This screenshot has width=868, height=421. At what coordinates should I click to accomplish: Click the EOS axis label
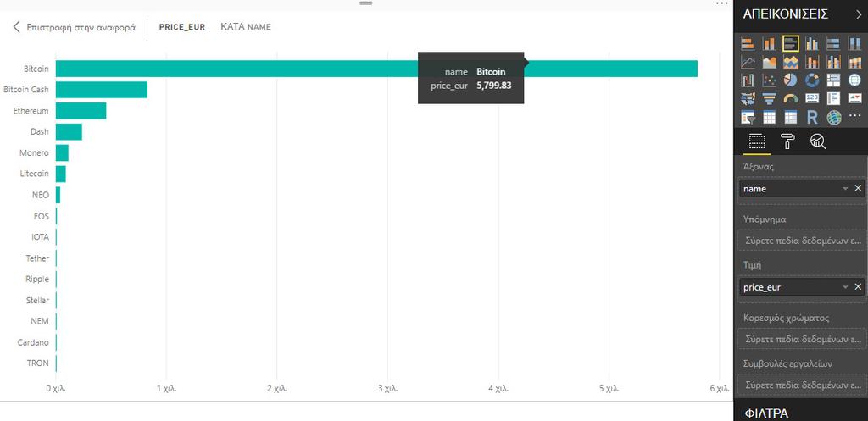[42, 216]
